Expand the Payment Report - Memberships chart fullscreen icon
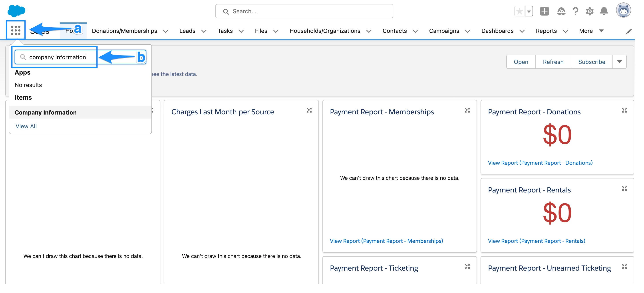This screenshot has width=644, height=293. click(x=467, y=110)
